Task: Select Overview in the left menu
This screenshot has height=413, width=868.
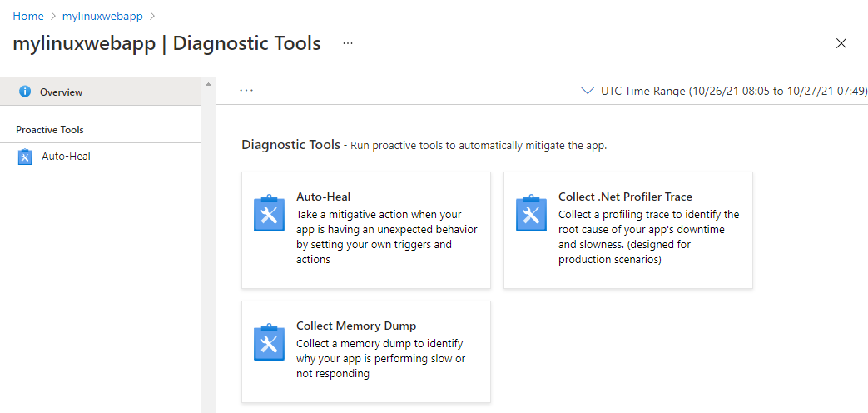Action: click(x=61, y=92)
